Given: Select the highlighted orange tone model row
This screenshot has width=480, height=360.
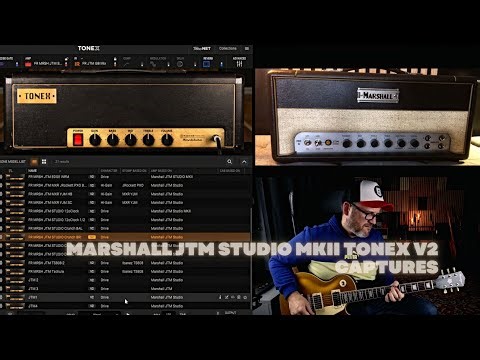Looking at the screenshot, I should tap(125, 237).
